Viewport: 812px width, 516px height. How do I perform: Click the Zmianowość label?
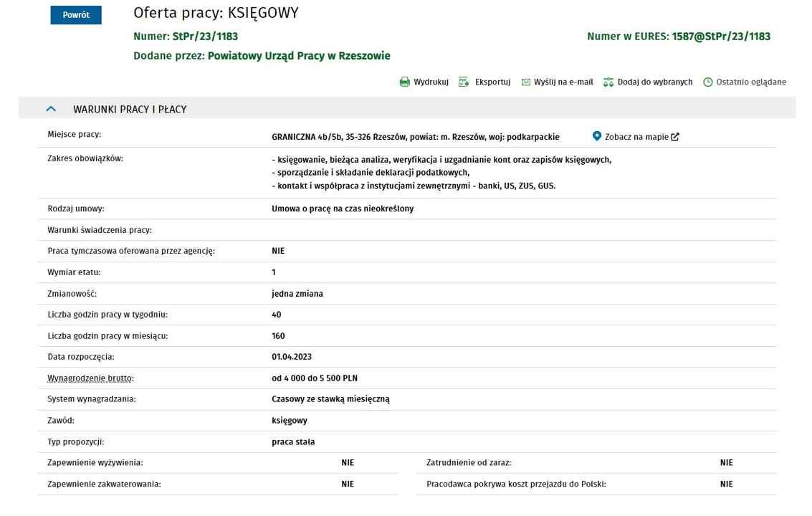pyautogui.click(x=72, y=293)
